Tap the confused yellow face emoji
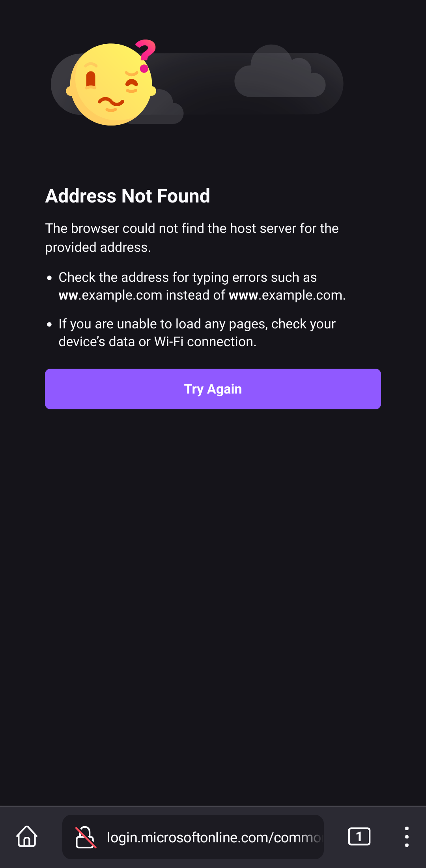 point(111,85)
